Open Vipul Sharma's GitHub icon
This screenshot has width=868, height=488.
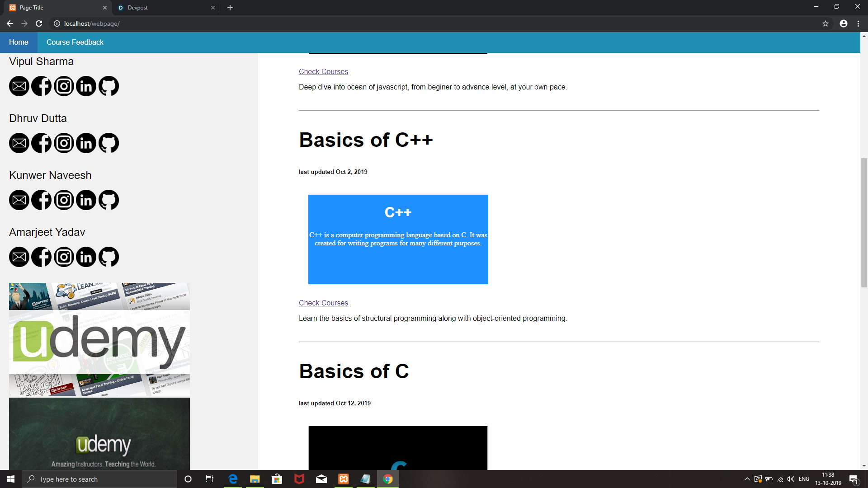tap(108, 86)
